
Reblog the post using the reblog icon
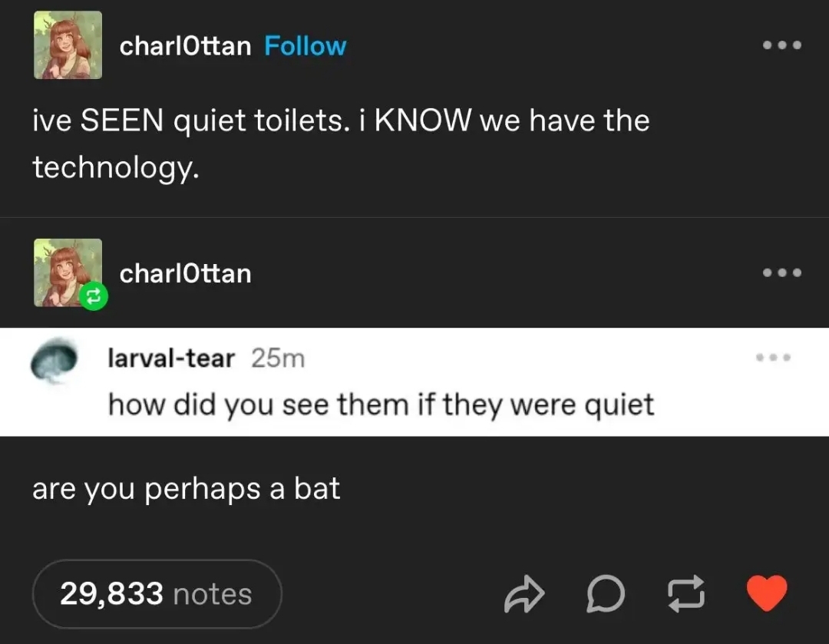686,594
